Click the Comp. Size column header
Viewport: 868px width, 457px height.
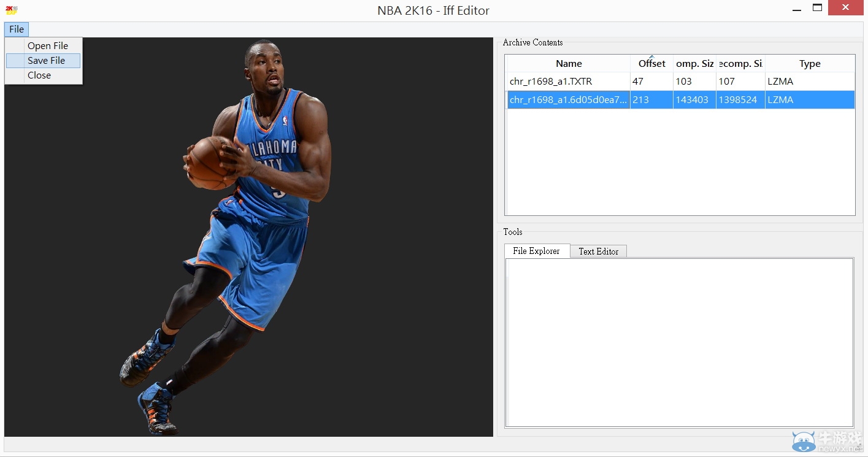(694, 64)
